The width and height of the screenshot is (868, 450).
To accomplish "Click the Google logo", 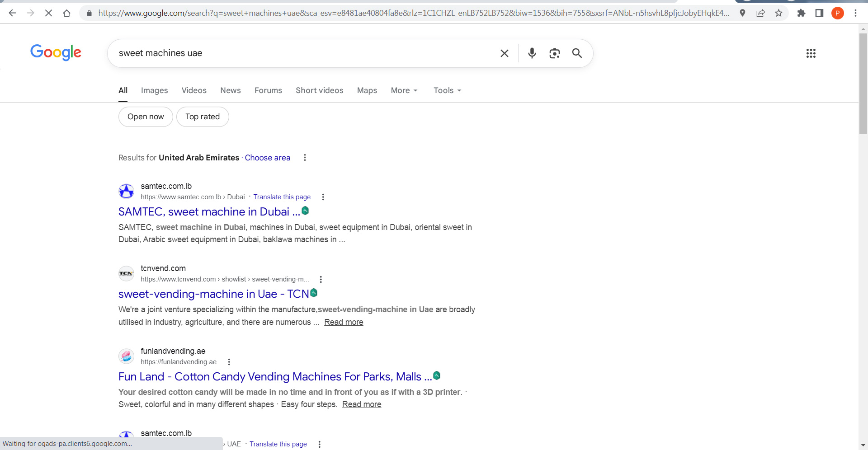I will tap(56, 52).
